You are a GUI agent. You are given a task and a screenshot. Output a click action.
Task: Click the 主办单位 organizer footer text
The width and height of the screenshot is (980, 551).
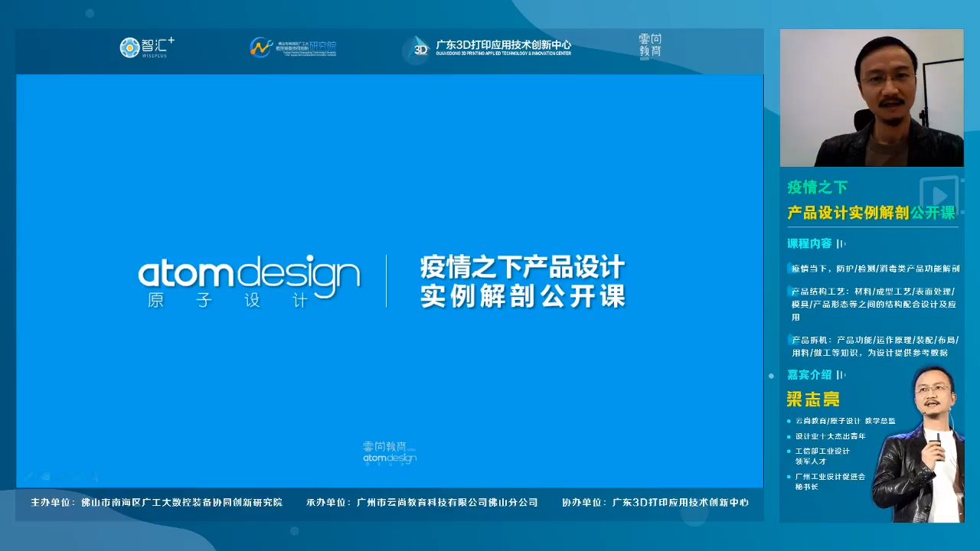(157, 503)
